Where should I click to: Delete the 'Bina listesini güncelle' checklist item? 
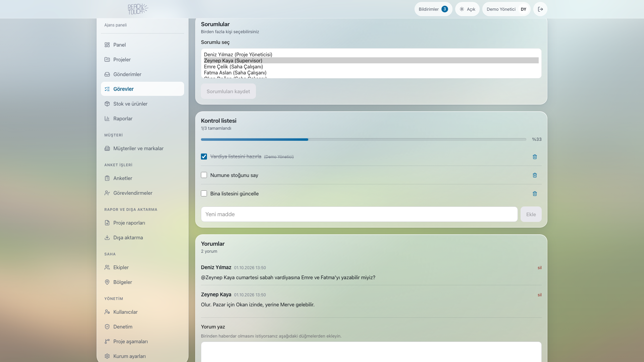tap(535, 193)
